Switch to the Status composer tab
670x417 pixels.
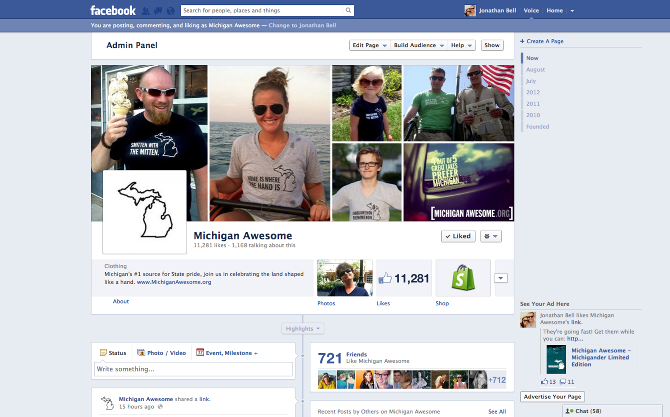coord(112,352)
